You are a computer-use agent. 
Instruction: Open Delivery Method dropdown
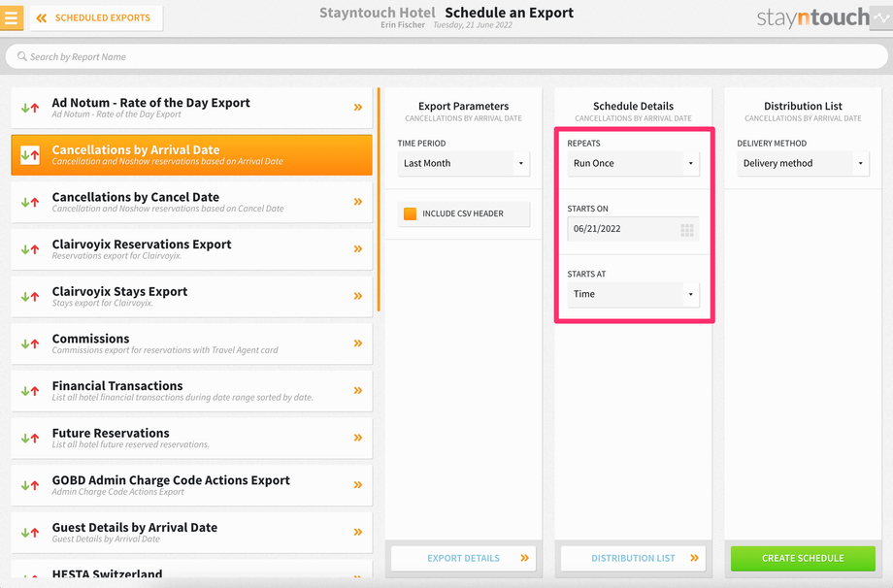pyautogui.click(x=803, y=163)
